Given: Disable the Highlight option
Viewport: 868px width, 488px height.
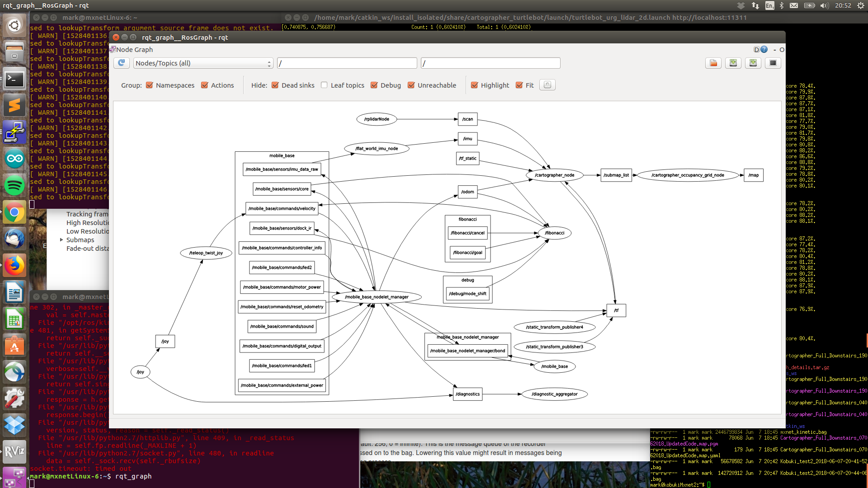Looking at the screenshot, I should tap(474, 85).
